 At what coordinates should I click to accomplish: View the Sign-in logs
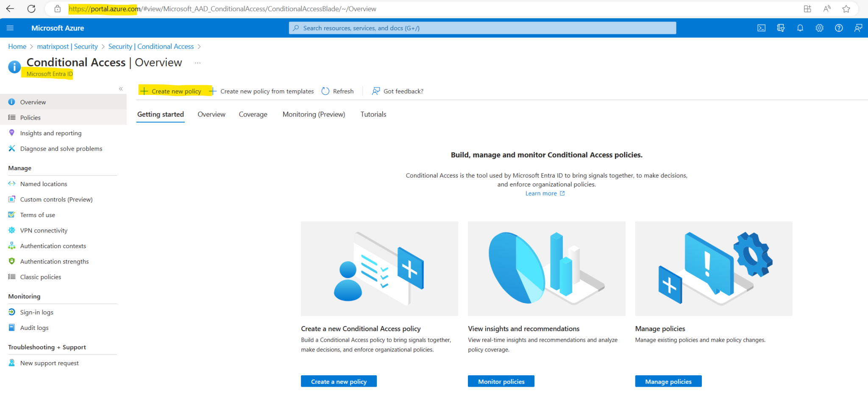tap(37, 312)
